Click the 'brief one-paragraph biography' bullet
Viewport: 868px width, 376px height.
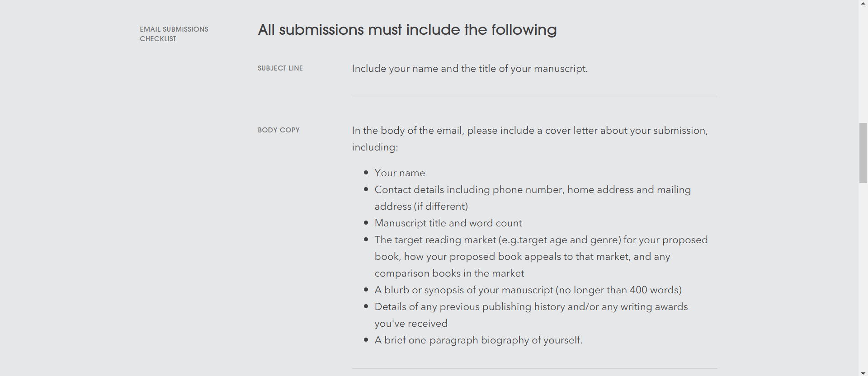click(478, 340)
